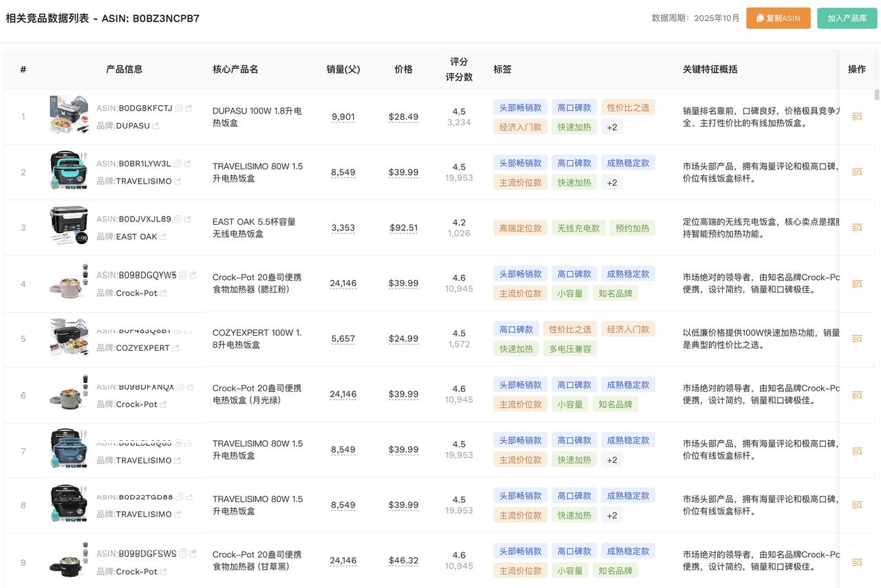Click the 高端定位款 tag in row 3

[520, 228]
